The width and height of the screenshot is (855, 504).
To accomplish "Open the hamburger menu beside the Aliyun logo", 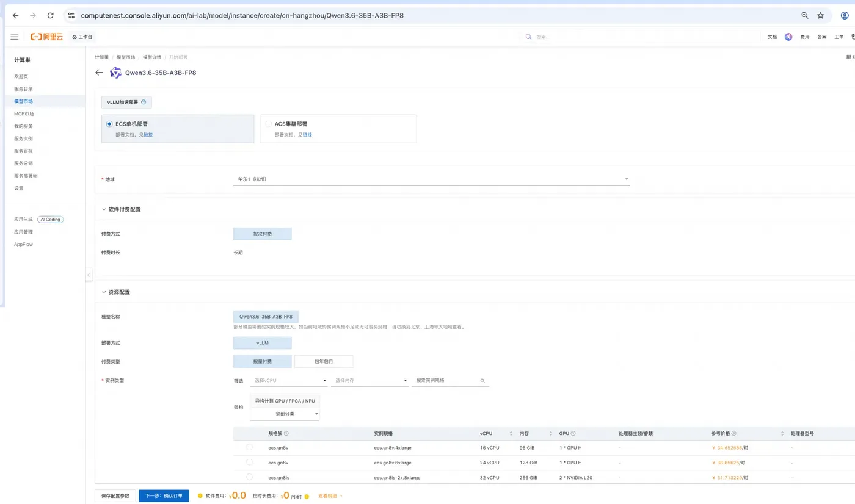I will point(15,37).
